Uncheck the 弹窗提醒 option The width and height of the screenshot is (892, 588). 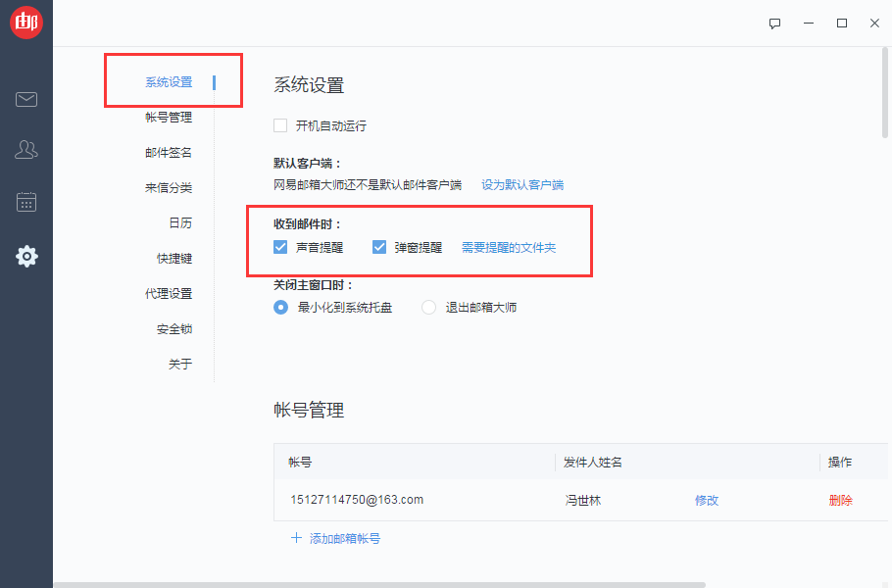point(379,247)
